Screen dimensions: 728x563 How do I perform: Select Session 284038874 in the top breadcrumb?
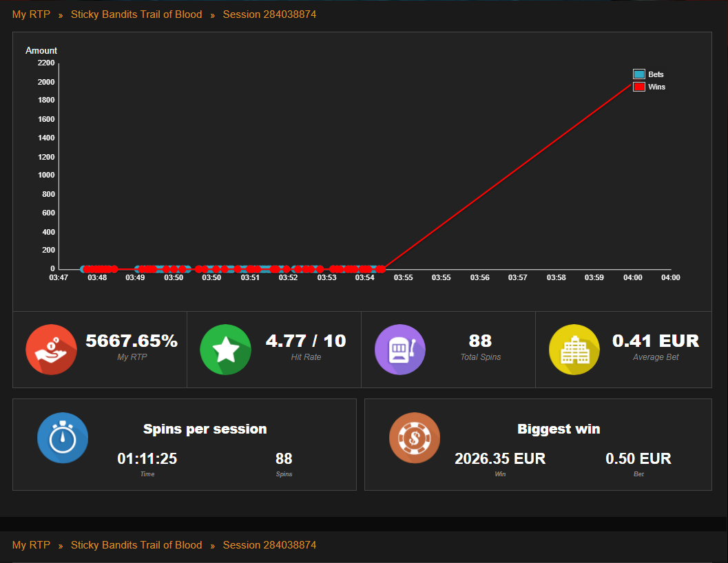[x=269, y=14]
